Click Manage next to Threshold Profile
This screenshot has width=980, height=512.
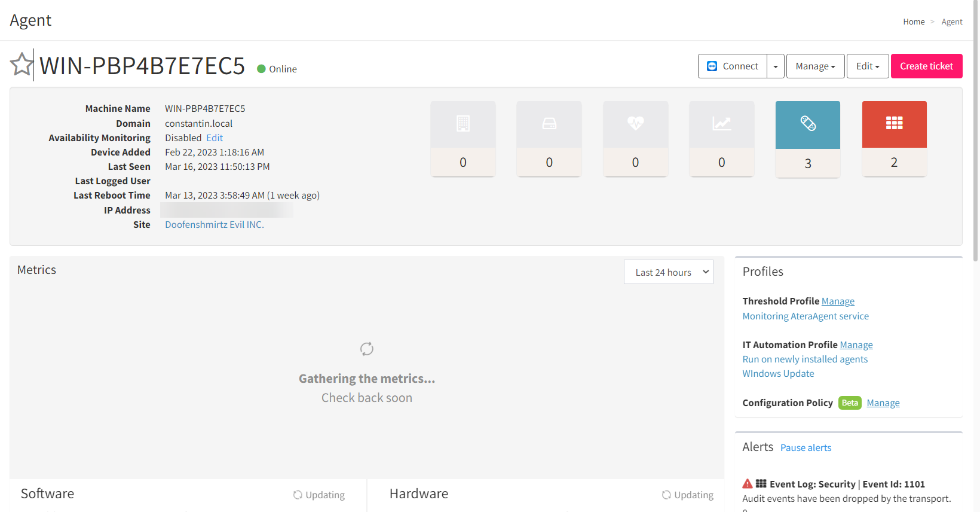pyautogui.click(x=838, y=301)
